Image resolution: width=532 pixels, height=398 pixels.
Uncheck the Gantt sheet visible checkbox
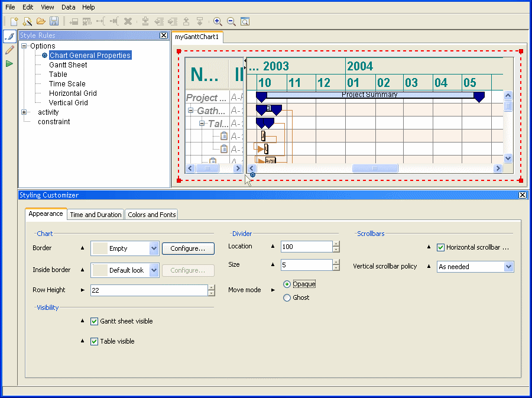(x=94, y=321)
